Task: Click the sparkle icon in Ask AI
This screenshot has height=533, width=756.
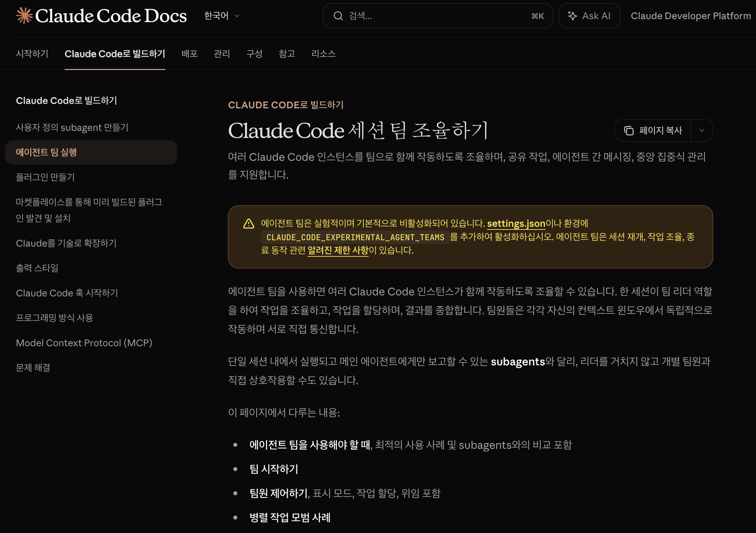Action: 572,16
